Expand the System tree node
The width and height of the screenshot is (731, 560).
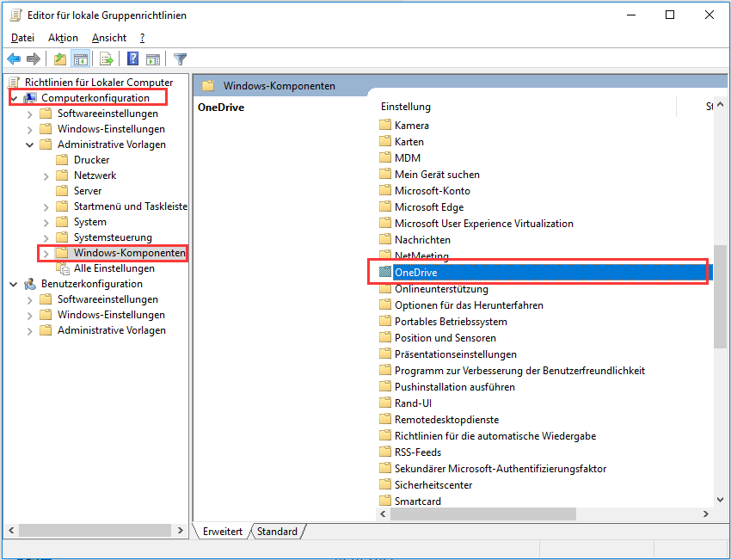click(46, 222)
